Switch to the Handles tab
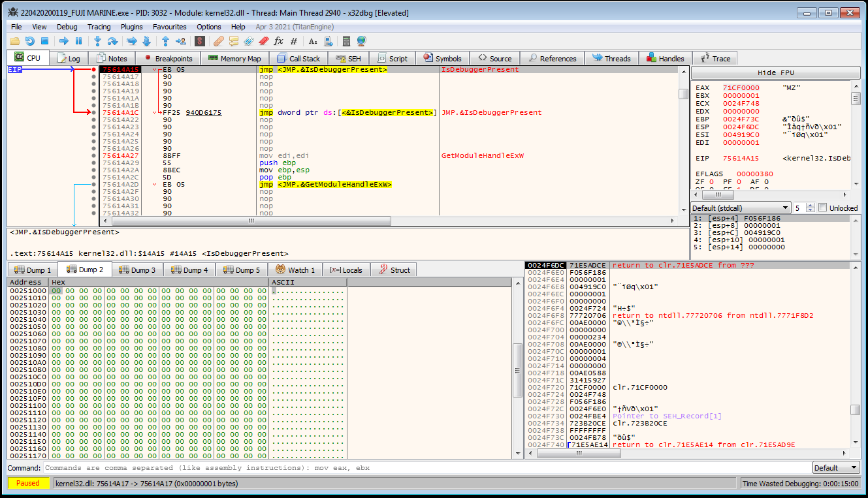The image size is (868, 498). point(665,58)
